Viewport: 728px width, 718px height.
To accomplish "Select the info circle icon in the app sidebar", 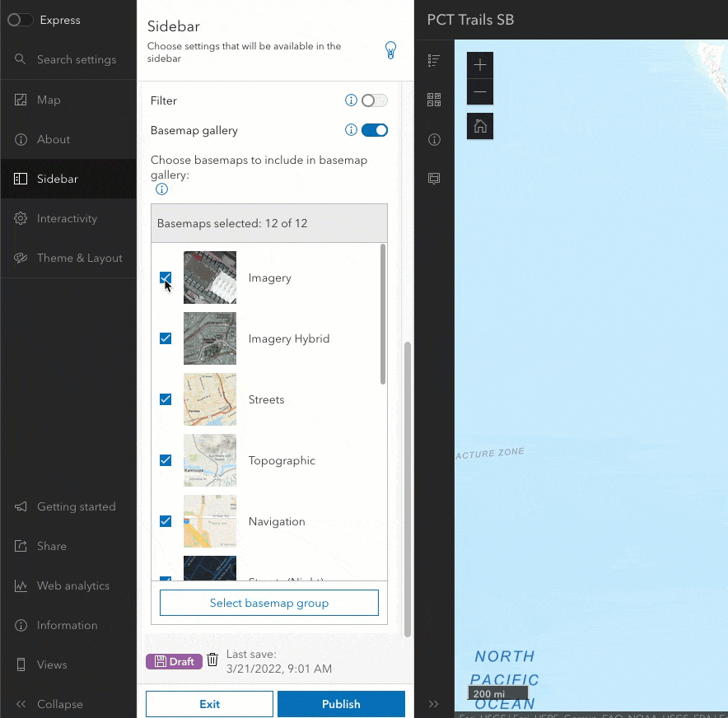I will [434, 139].
